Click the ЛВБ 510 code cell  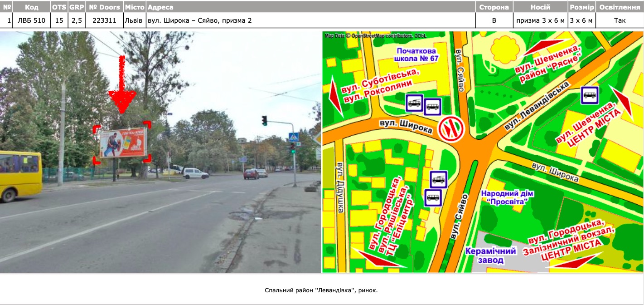pos(32,20)
